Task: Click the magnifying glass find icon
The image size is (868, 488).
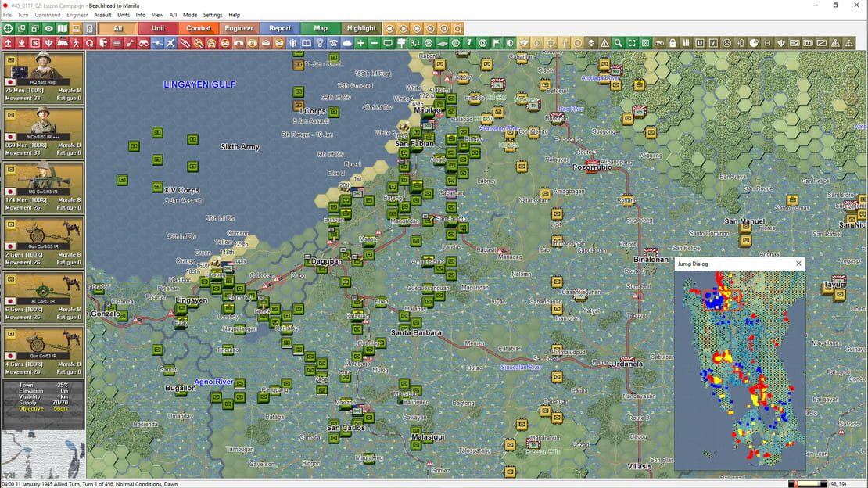Action: (618, 43)
